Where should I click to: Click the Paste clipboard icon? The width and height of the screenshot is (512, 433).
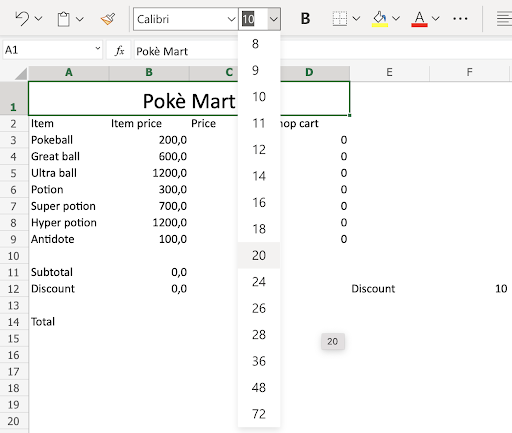point(63,19)
